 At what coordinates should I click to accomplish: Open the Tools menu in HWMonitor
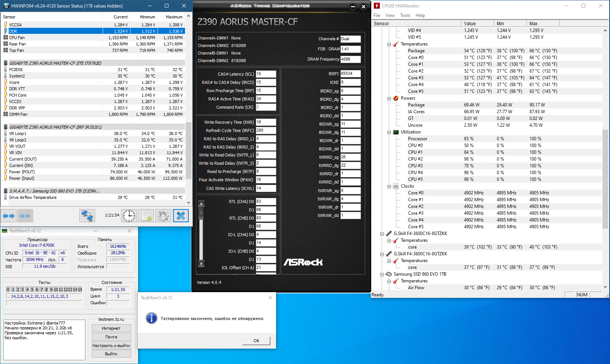(405, 15)
